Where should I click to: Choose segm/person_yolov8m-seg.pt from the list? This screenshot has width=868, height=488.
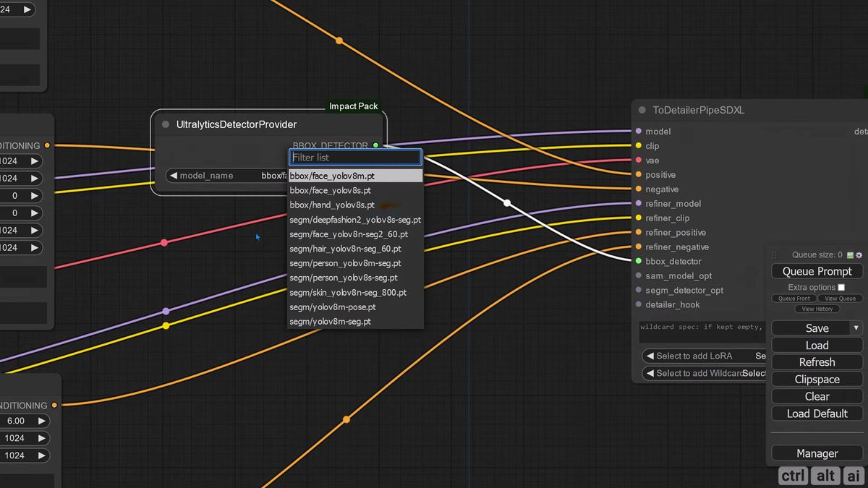355,263
